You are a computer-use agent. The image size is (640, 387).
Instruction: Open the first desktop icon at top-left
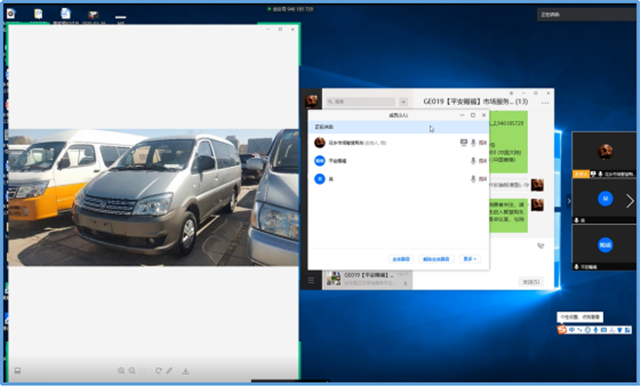11,14
